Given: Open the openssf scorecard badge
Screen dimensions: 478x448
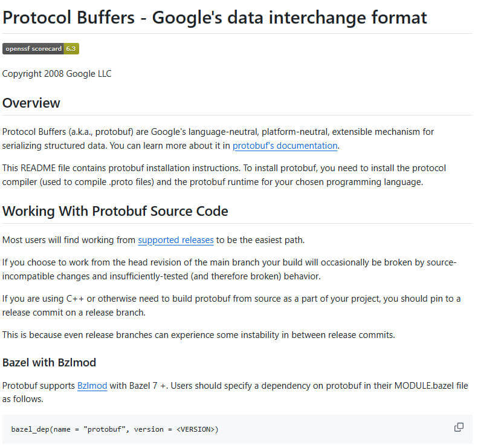Looking at the screenshot, I should click(40, 49).
